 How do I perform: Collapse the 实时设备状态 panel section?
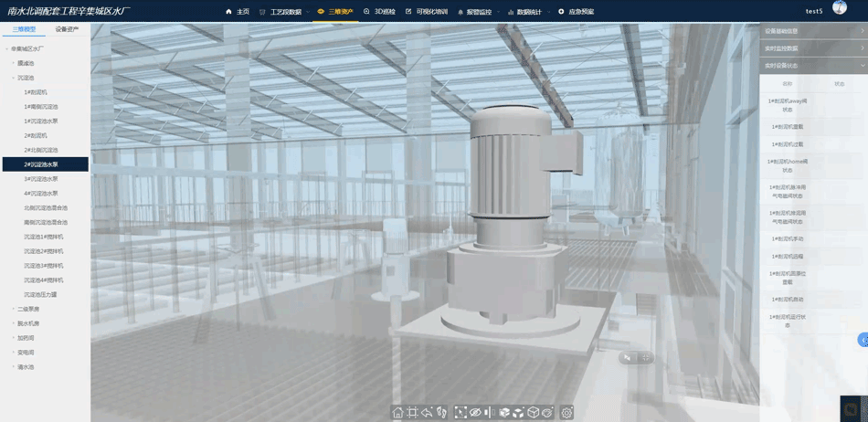click(813, 66)
